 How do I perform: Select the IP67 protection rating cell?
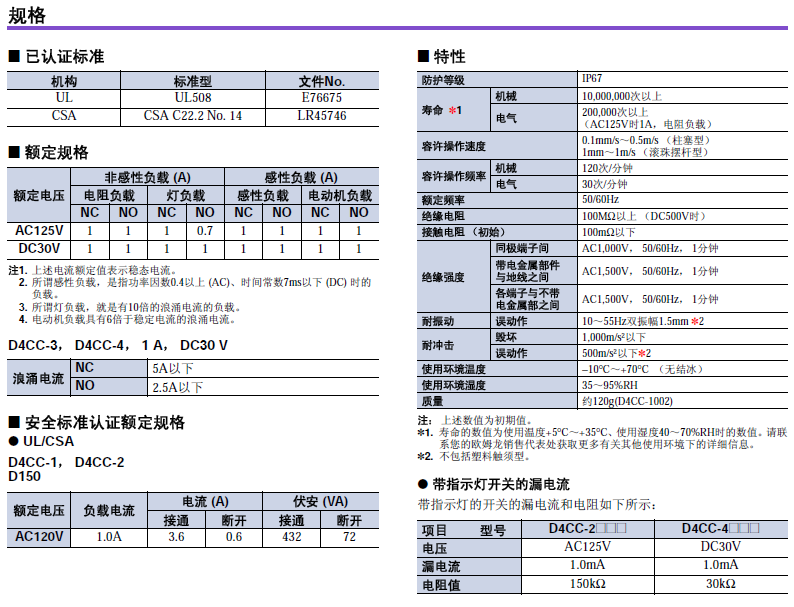click(592, 79)
